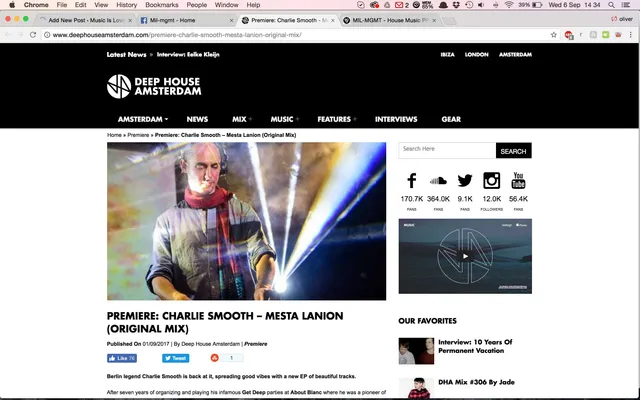This screenshot has width=640, height=400.
Task: Click the Search button
Action: [513, 151]
